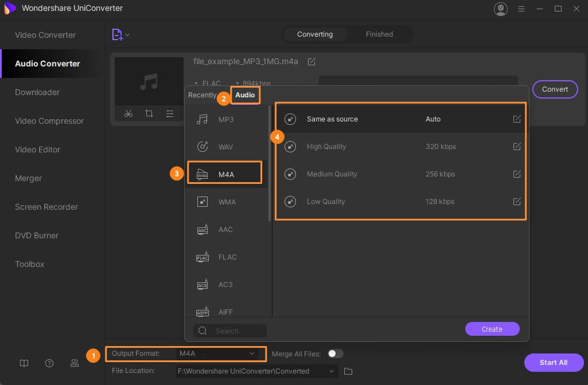Click the crop icon under thumbnail
588x385 pixels.
tap(149, 113)
